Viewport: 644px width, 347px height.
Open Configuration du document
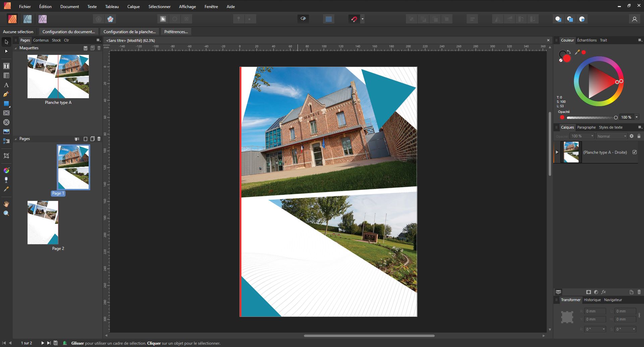pos(68,32)
